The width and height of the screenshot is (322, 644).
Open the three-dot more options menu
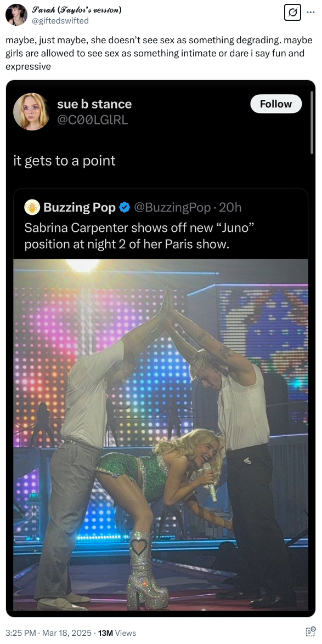[310, 12]
